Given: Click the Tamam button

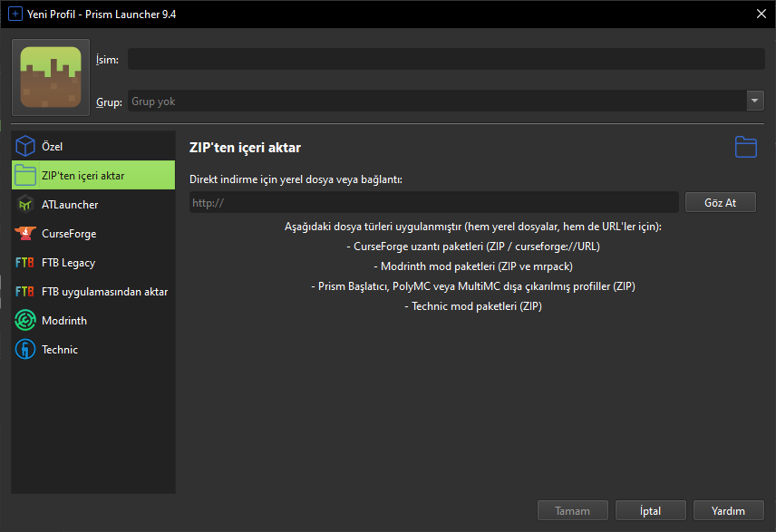Looking at the screenshot, I should (573, 511).
